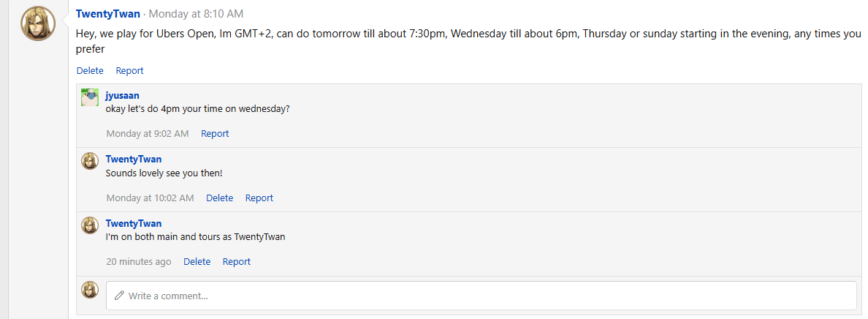868x319 pixels.
Task: Click the 'Monday at 9:02 AM' timestamp
Action: tap(148, 134)
